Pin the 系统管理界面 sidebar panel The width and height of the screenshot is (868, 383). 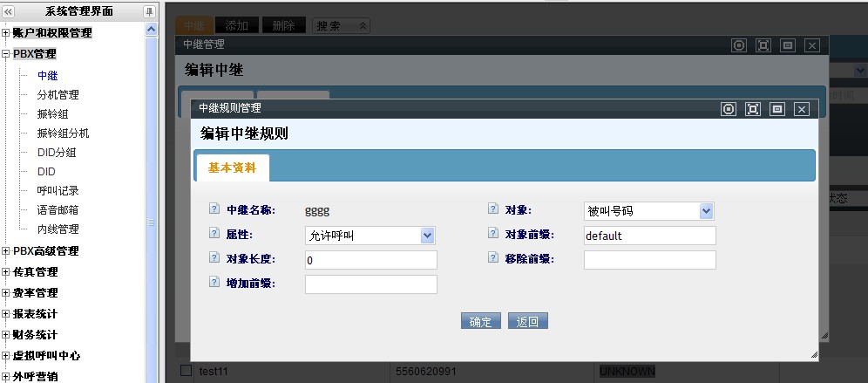coord(149,11)
